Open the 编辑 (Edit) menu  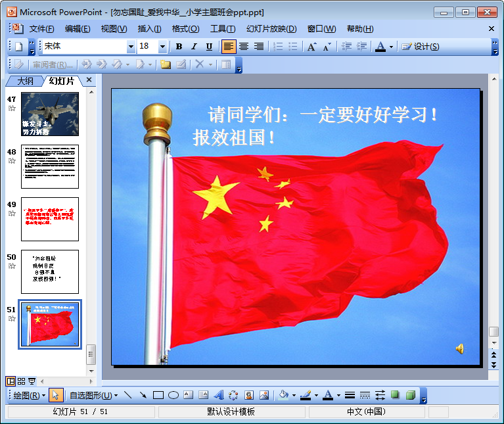click(x=78, y=29)
